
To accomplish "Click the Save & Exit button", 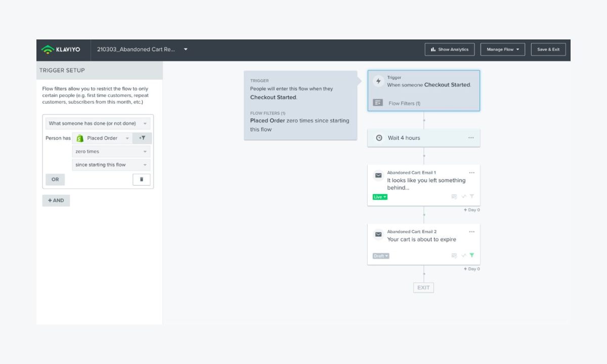I will pyautogui.click(x=548, y=50).
